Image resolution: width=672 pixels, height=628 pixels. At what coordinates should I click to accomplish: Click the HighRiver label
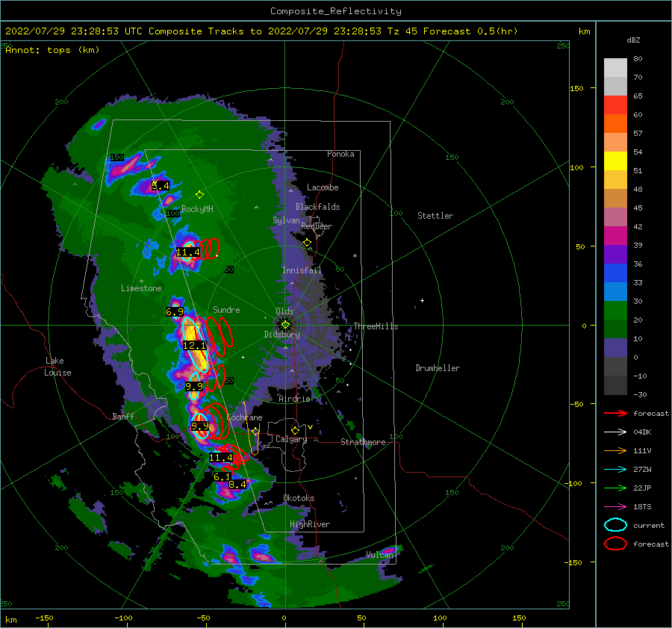click(310, 524)
